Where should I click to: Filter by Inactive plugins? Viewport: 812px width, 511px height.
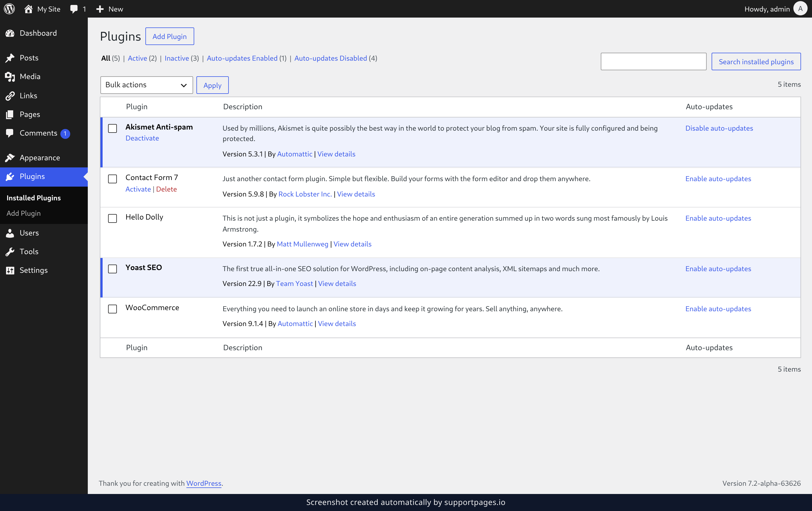click(x=177, y=58)
